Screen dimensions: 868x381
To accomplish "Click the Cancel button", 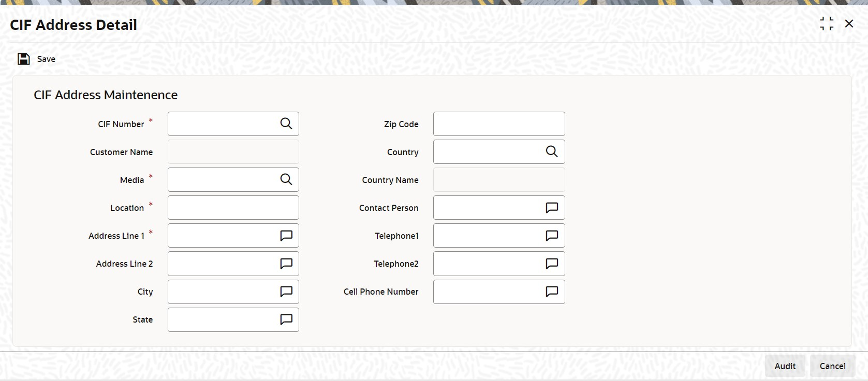I will 832,366.
